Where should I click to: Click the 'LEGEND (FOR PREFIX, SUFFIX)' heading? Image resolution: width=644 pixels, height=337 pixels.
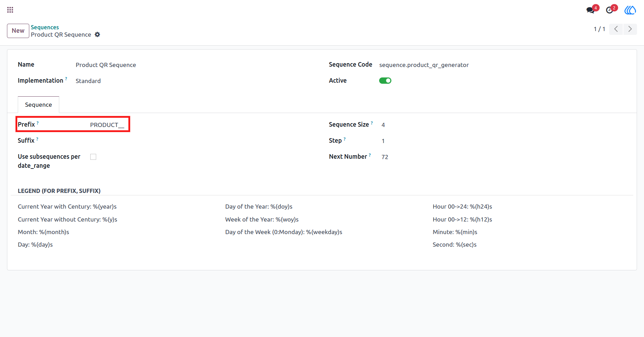coord(59,191)
